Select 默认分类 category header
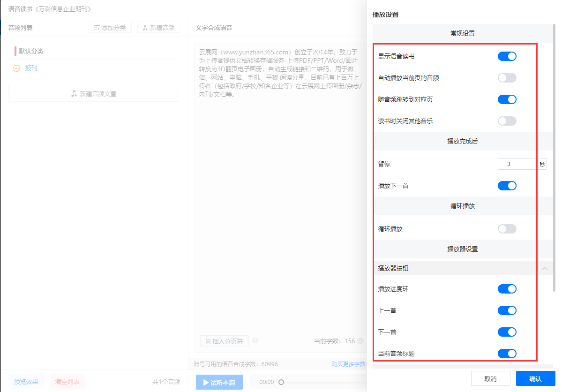The image size is (562, 392). (31, 51)
